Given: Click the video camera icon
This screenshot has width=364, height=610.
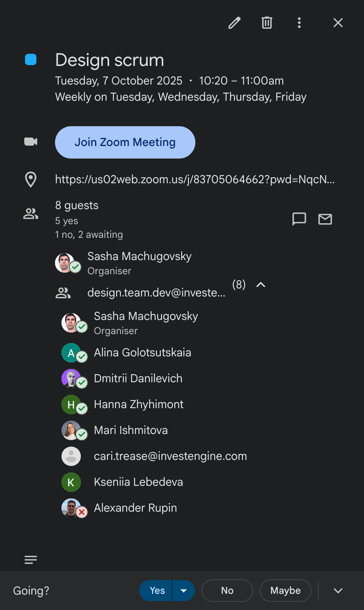Looking at the screenshot, I should click(31, 142).
